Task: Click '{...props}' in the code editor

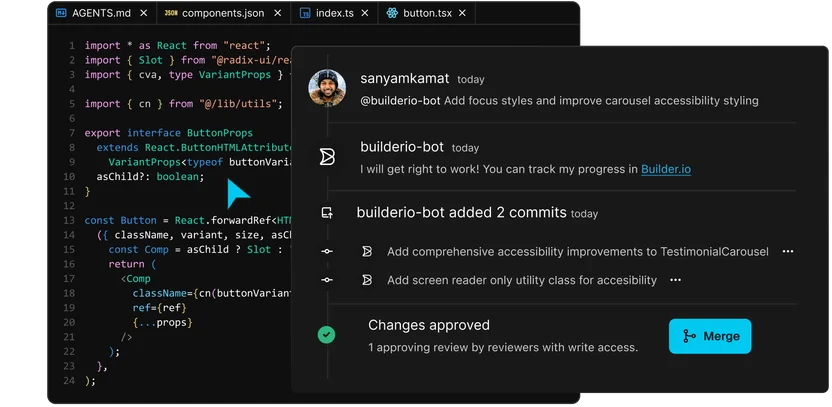Action: tap(162, 322)
